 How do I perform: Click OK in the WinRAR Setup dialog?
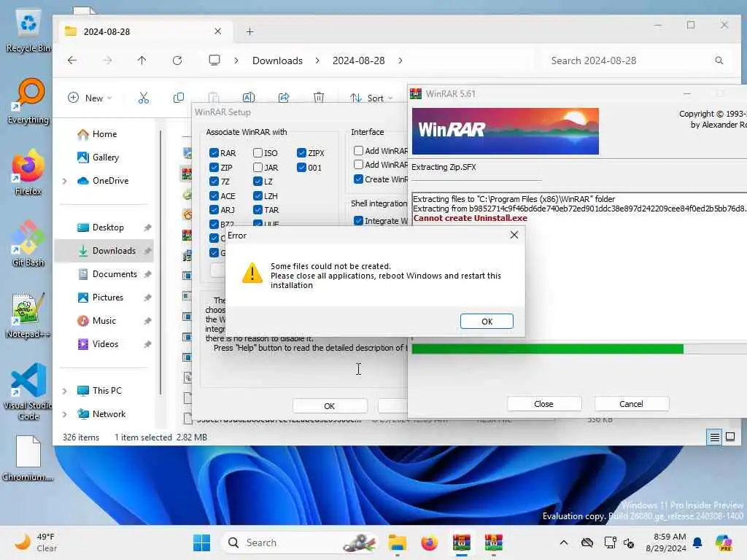[329, 405]
